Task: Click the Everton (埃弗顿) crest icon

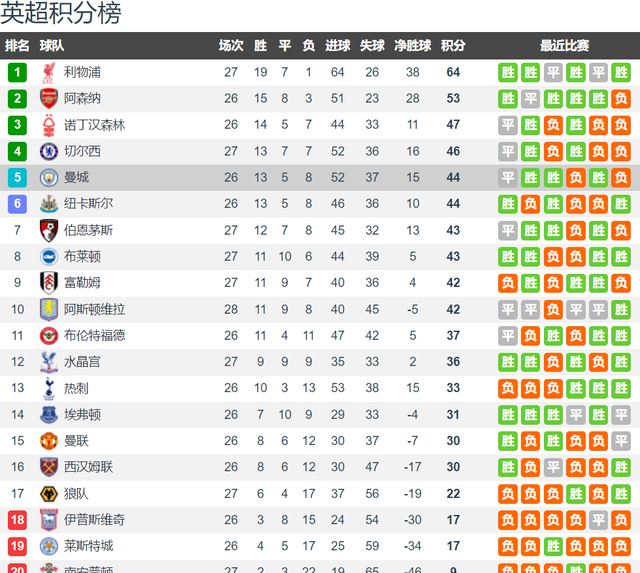Action: [x=49, y=415]
